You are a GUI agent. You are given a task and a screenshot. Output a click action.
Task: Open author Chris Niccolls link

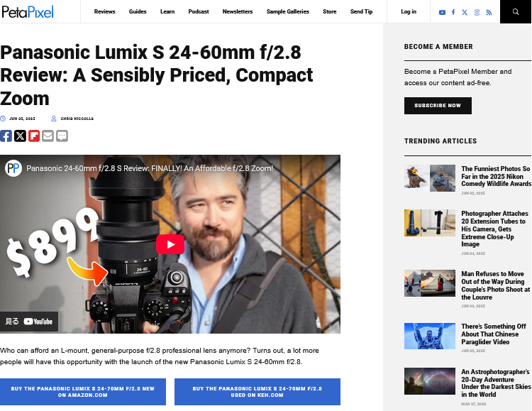click(77, 119)
